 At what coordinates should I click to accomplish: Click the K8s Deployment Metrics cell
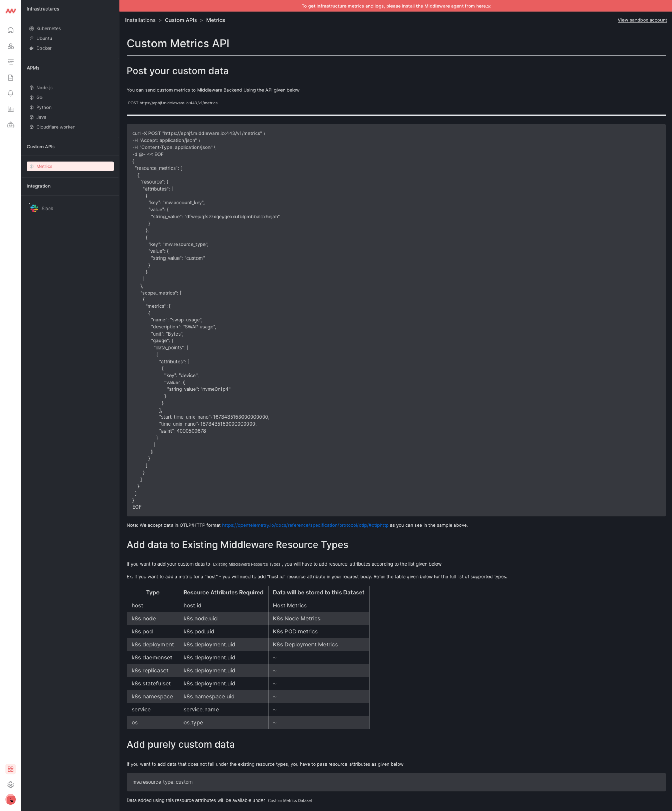pos(318,645)
